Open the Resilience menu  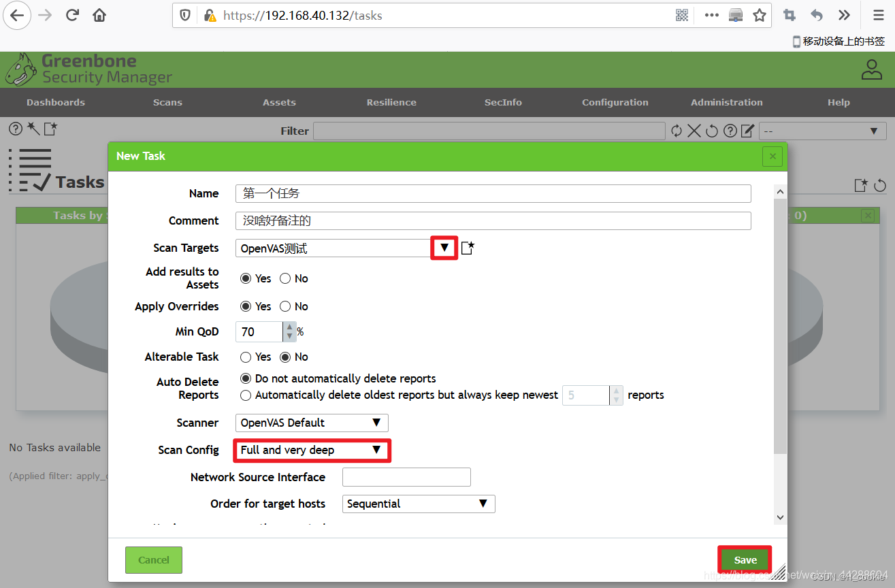click(391, 102)
